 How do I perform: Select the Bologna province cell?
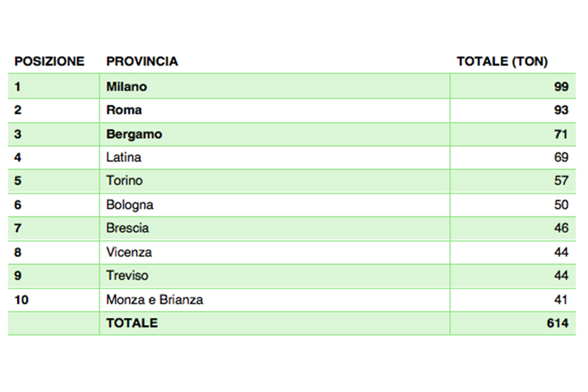[x=130, y=205]
